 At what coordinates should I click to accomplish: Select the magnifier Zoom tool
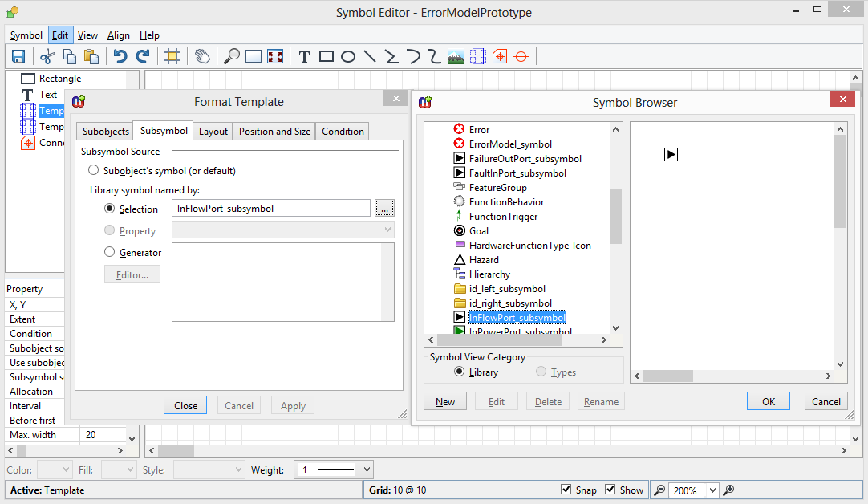tap(231, 56)
